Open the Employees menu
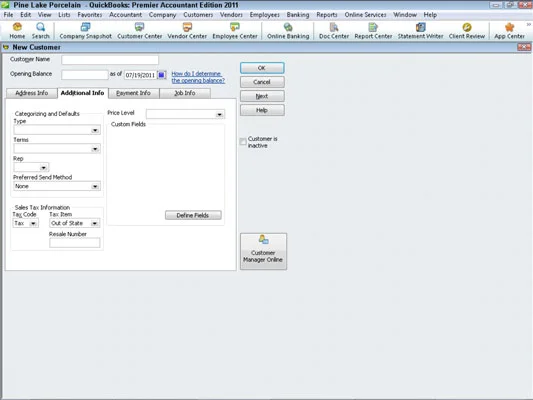This screenshot has height=400, width=533. tap(264, 15)
